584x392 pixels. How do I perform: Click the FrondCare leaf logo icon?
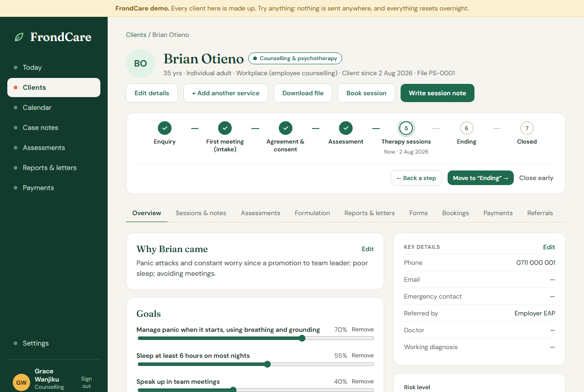[x=19, y=37]
